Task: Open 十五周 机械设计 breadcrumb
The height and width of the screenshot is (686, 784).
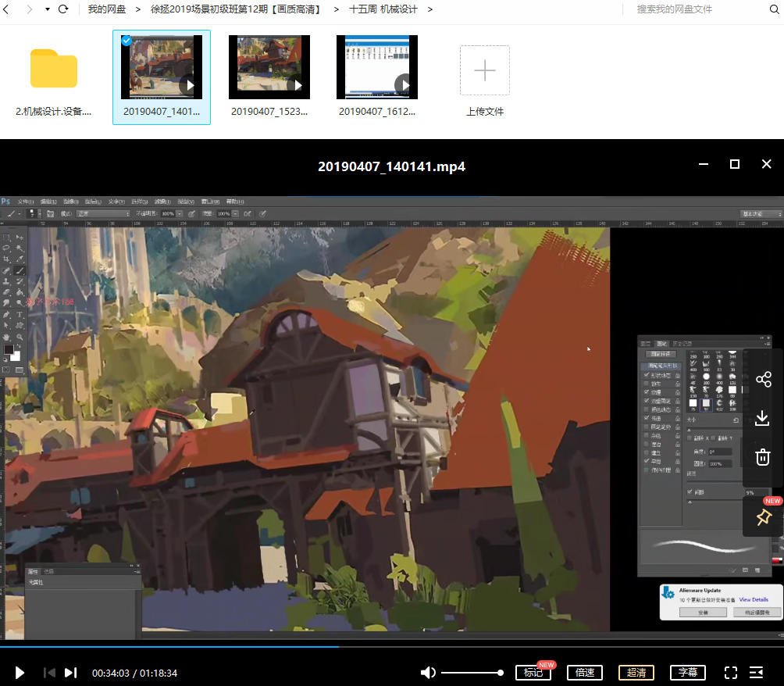Action: 383,9
